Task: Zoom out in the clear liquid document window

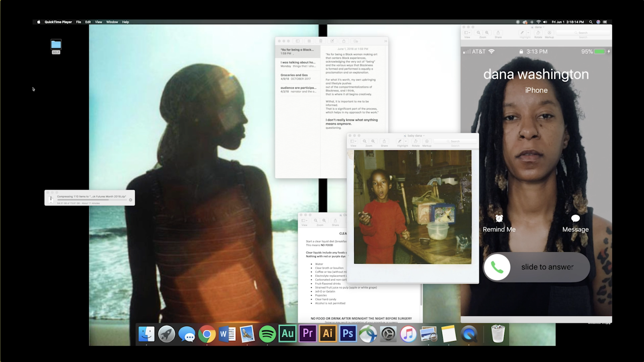Action: [x=316, y=221]
